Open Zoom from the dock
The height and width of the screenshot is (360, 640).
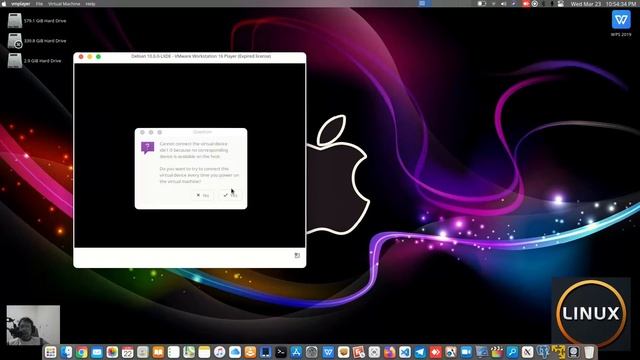pos(466,352)
